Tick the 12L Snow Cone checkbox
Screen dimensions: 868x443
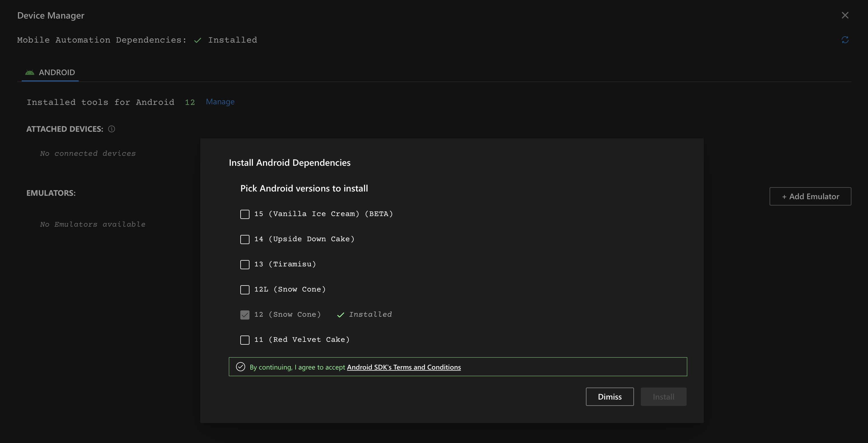click(x=245, y=290)
